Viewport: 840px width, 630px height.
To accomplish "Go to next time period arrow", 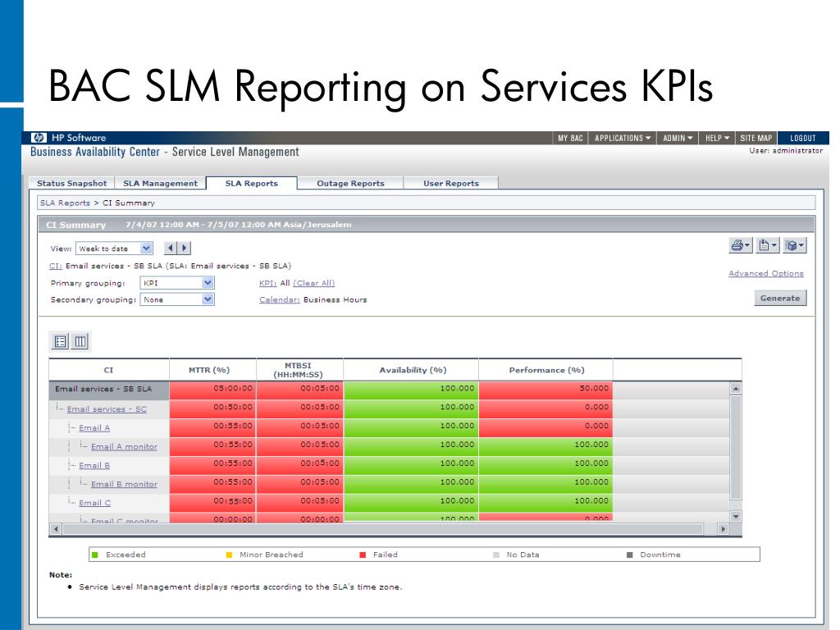I will coord(185,248).
